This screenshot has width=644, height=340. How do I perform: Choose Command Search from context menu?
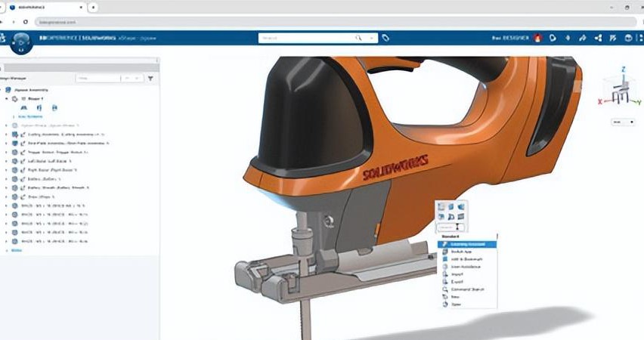point(467,289)
